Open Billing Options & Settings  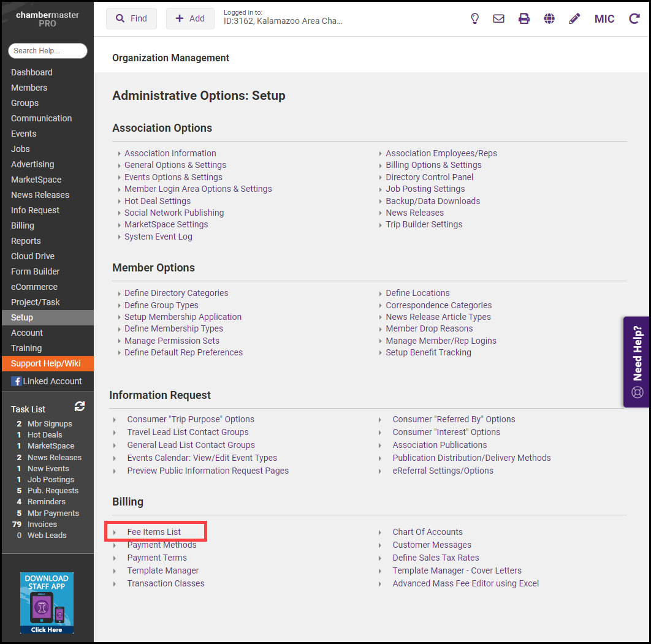pos(433,165)
